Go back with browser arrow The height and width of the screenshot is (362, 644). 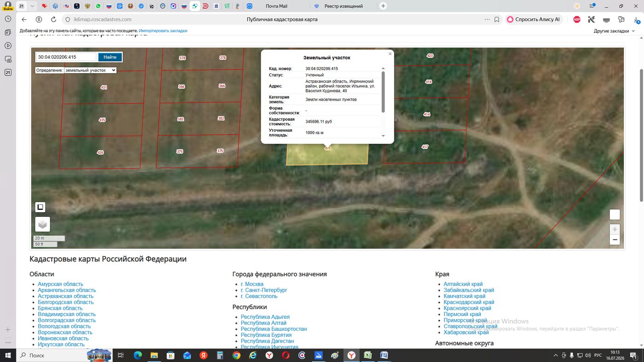[x=24, y=19]
